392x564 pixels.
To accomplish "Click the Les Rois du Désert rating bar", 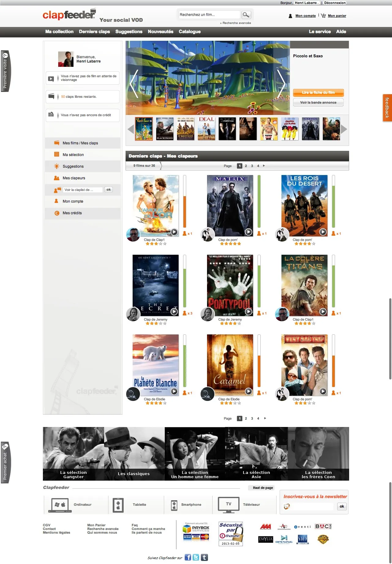I will [334, 201].
